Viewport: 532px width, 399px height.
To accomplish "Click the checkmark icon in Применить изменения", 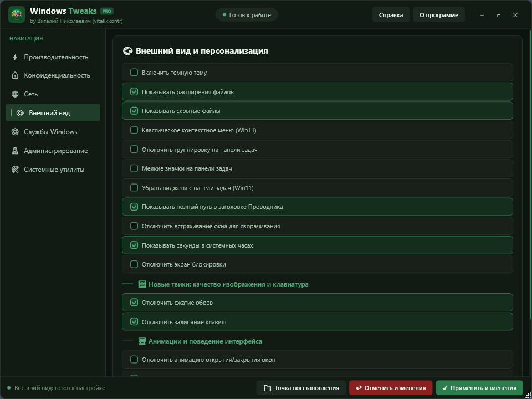I will 445,388.
